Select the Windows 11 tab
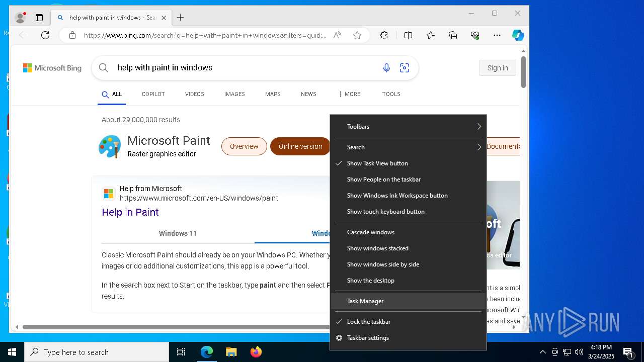Image resolution: width=644 pixels, height=362 pixels. (x=178, y=233)
